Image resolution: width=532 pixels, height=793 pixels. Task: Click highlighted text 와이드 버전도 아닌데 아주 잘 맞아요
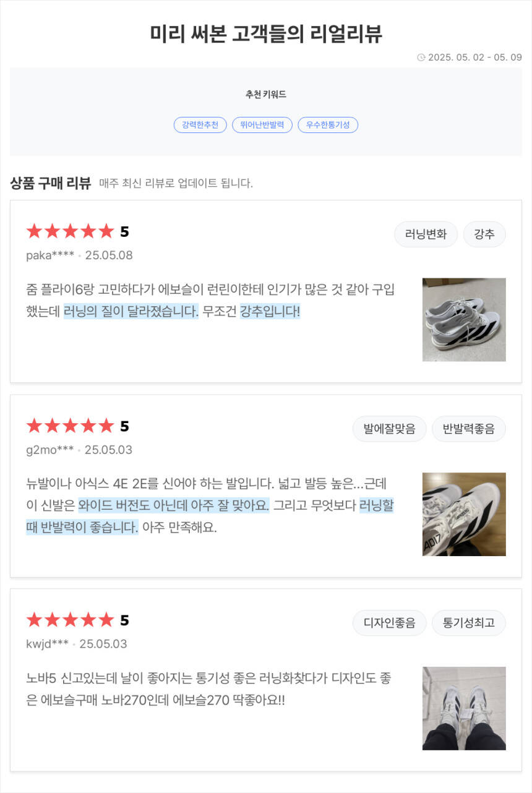coord(174,505)
